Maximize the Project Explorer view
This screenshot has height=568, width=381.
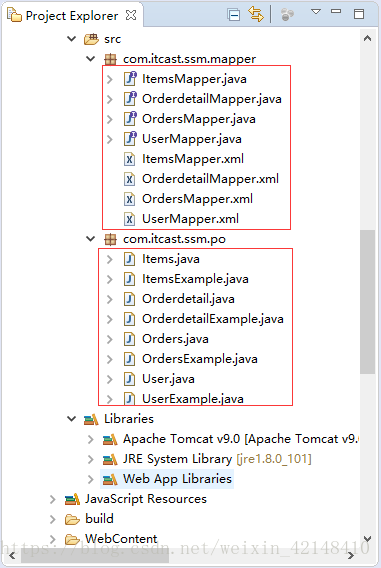pos(359,14)
